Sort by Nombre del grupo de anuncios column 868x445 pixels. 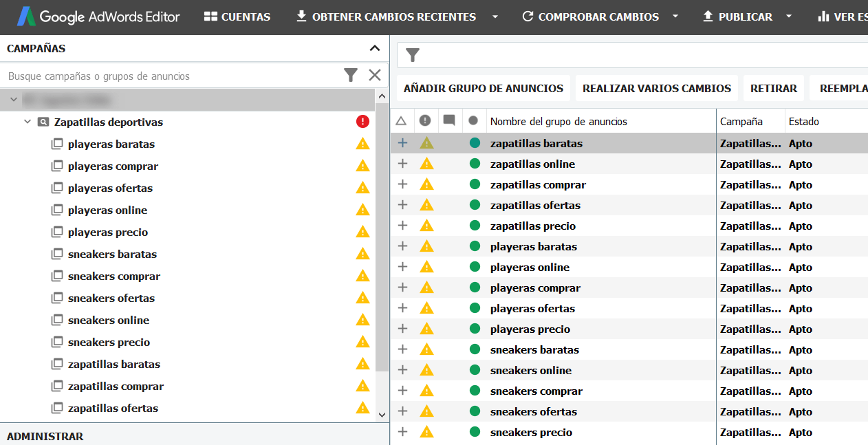(601, 121)
